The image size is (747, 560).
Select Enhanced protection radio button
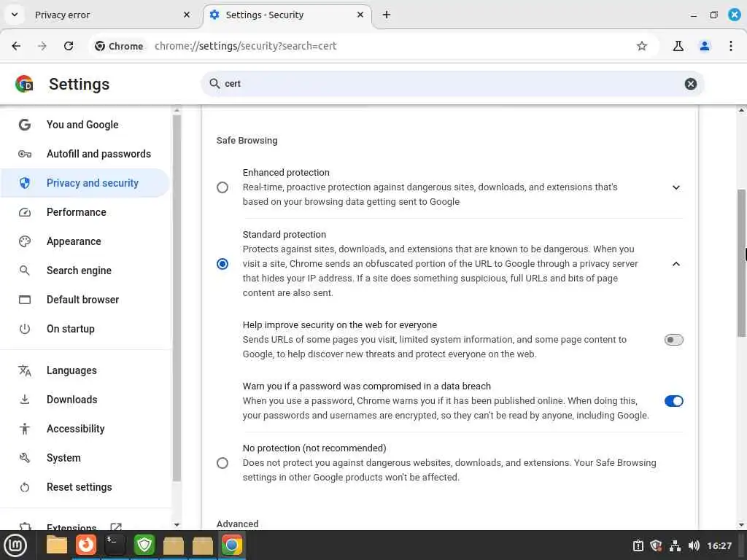click(x=222, y=187)
